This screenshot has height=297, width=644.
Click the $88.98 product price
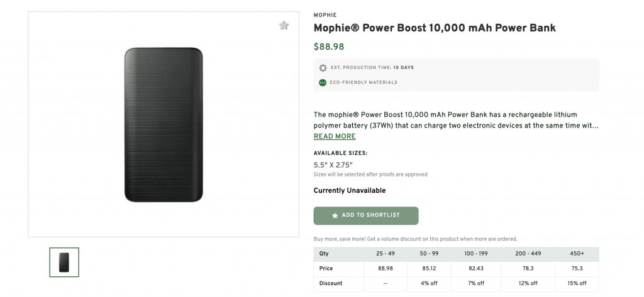tap(329, 46)
